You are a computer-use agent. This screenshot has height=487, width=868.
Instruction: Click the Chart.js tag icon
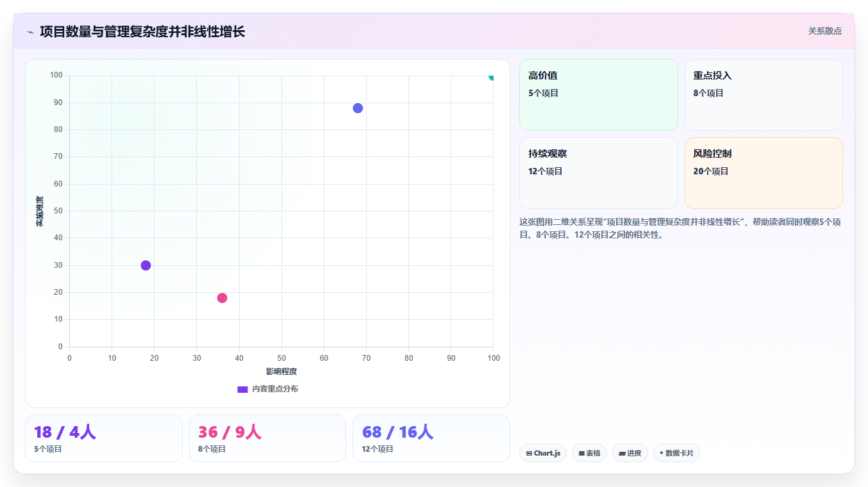point(529,453)
